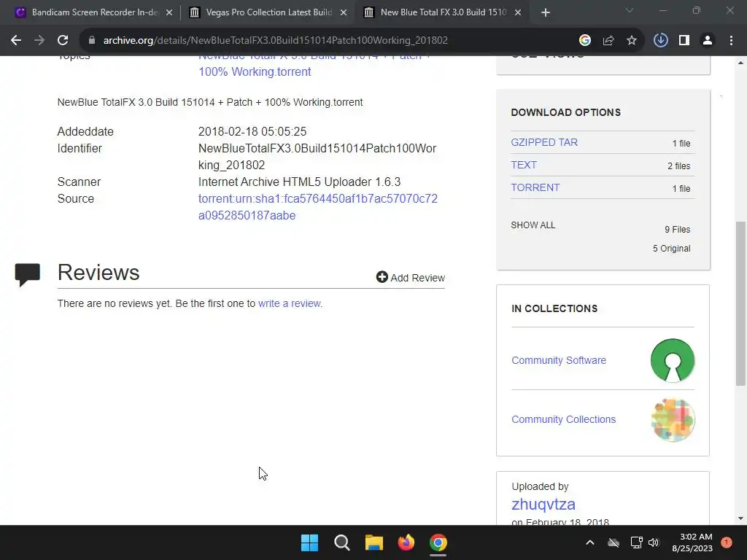Image resolution: width=747 pixels, height=560 pixels.
Task: Go back to previous page
Action: [16, 41]
